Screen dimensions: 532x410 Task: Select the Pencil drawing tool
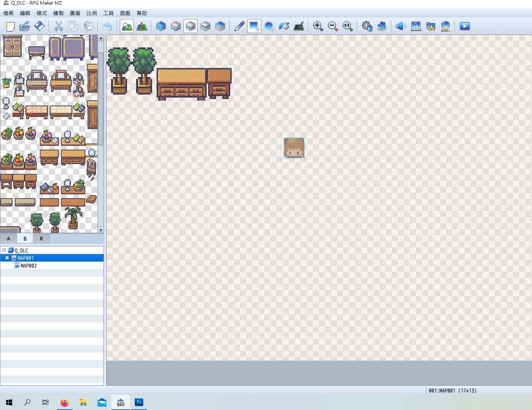pyautogui.click(x=239, y=26)
